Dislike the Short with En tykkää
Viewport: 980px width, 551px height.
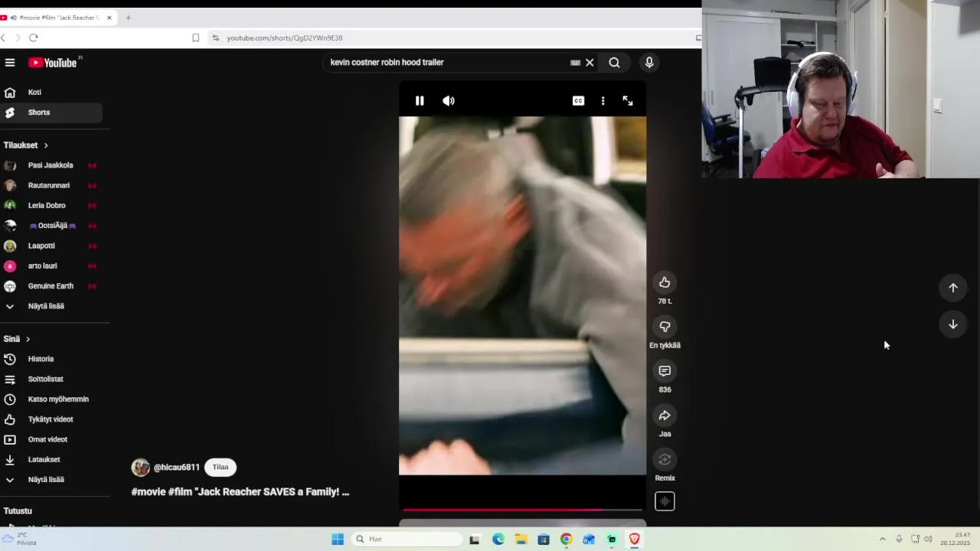[x=665, y=327]
